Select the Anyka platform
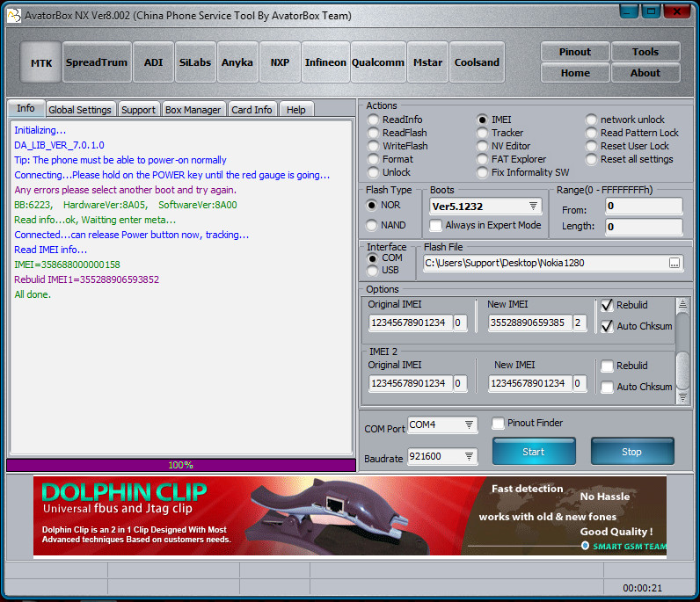The width and height of the screenshot is (700, 602). (x=237, y=62)
